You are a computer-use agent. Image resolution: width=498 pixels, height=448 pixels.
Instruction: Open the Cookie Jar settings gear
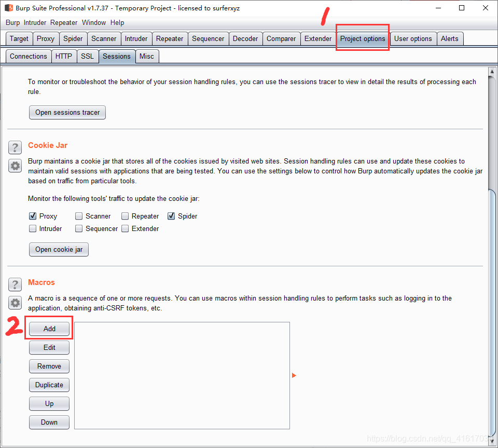click(x=15, y=166)
